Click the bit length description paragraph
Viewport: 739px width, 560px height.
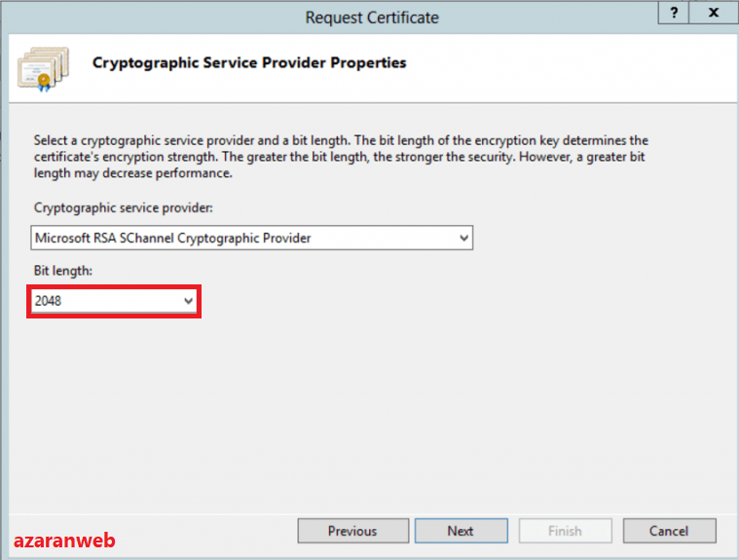[341, 157]
